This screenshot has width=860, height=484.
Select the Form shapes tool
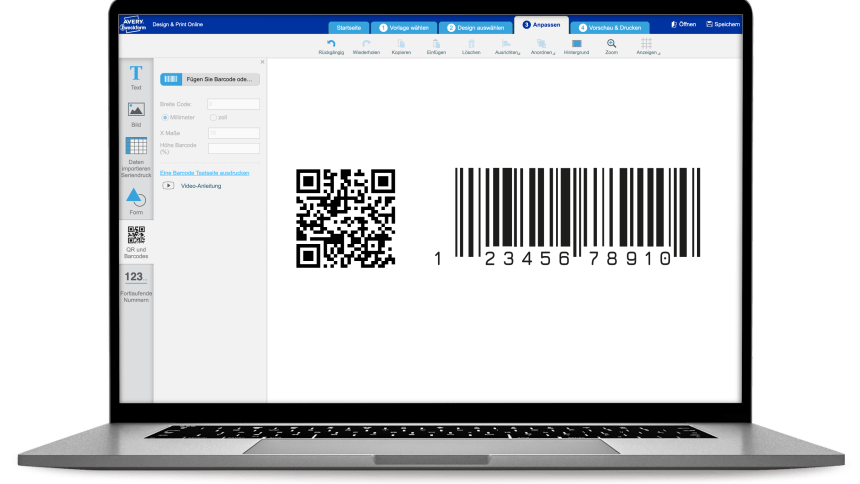[136, 201]
